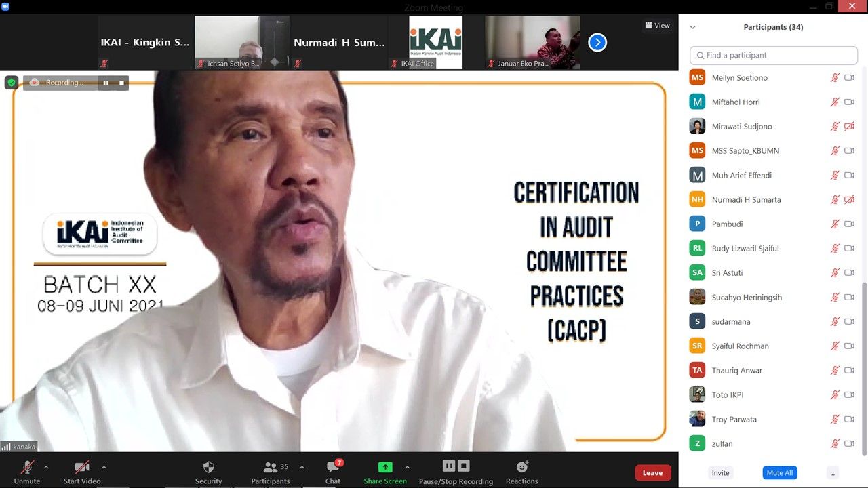The width and height of the screenshot is (868, 488).
Task: Type in Find a participant field
Action: 774,55
